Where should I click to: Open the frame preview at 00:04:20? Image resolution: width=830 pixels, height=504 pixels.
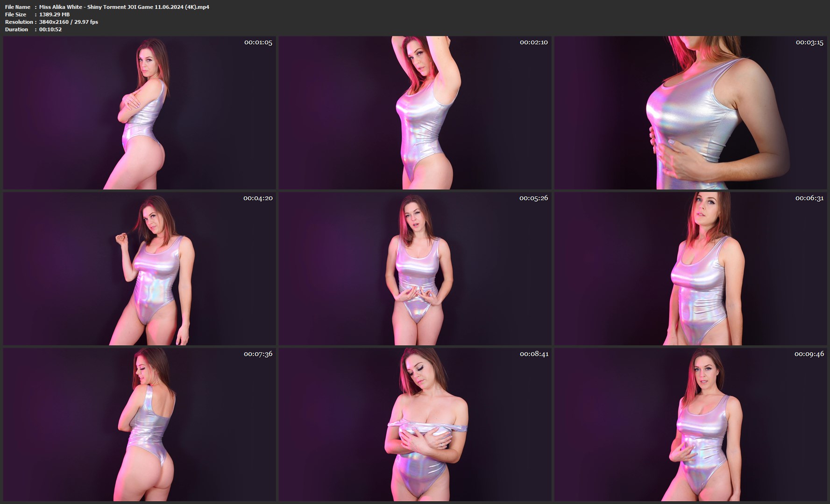(139, 269)
